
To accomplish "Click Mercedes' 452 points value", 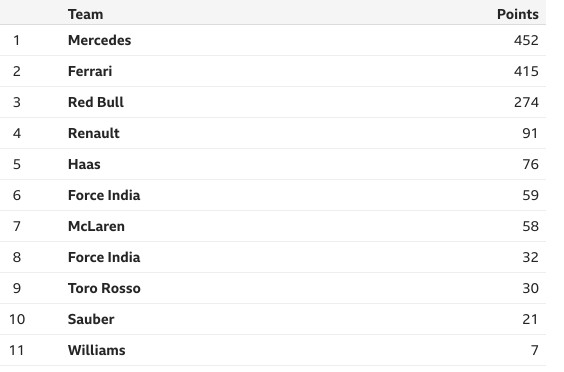I will click(526, 40).
